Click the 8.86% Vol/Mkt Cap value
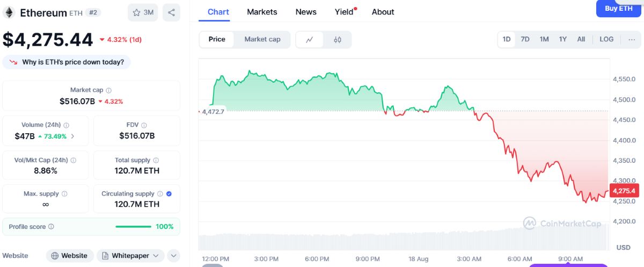This screenshot has width=644, height=267. pos(46,171)
